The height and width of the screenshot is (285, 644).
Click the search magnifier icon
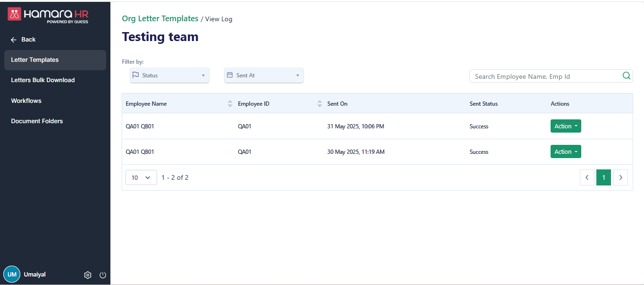point(627,76)
